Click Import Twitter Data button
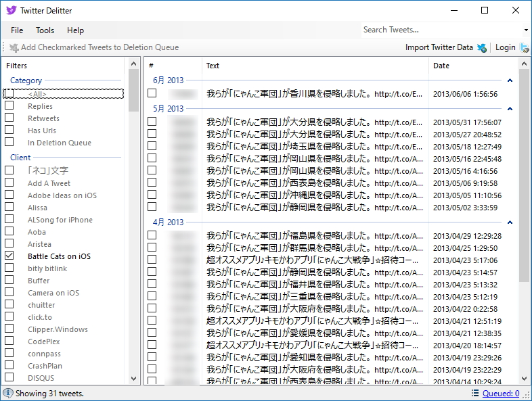 [x=446, y=47]
